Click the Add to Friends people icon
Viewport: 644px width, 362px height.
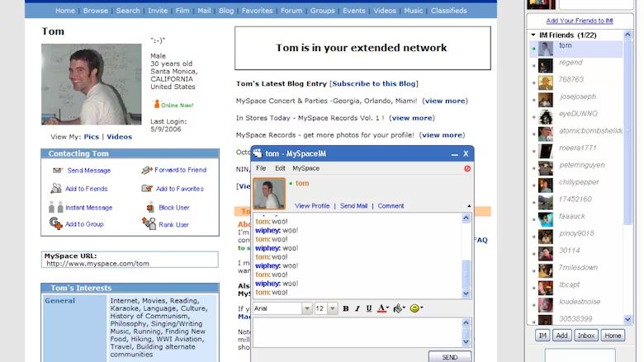point(56,188)
